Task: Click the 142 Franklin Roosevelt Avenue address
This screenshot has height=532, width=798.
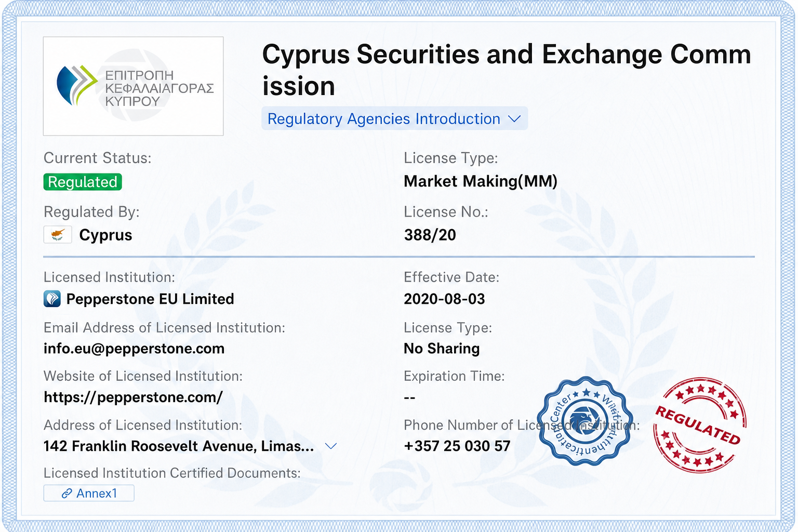Action: [179, 446]
